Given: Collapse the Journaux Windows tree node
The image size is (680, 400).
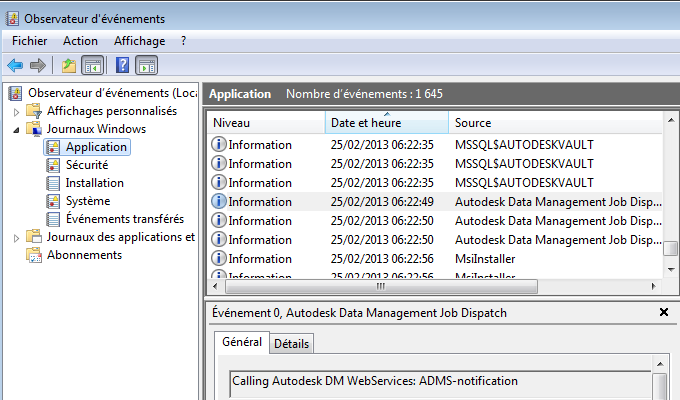Looking at the screenshot, I should 17,129.
